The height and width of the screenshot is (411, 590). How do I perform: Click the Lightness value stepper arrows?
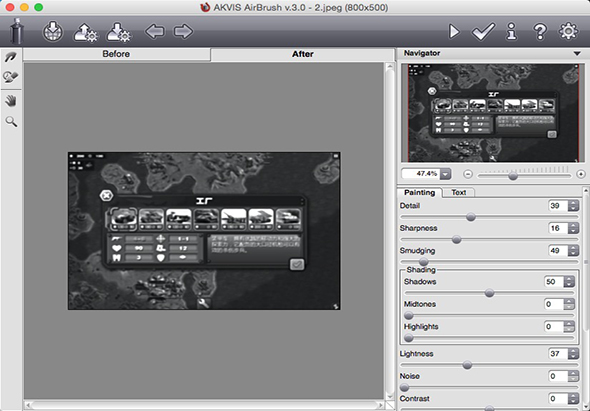point(573,353)
